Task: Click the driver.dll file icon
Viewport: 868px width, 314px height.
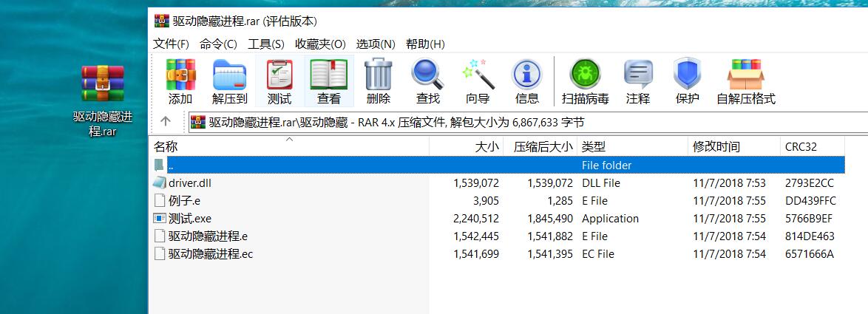Action: [x=160, y=183]
